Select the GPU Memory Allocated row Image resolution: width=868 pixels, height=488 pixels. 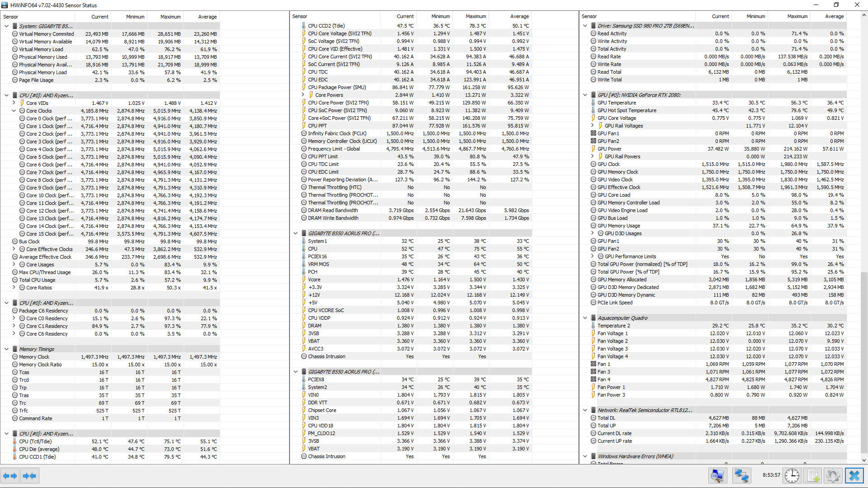[713, 280]
